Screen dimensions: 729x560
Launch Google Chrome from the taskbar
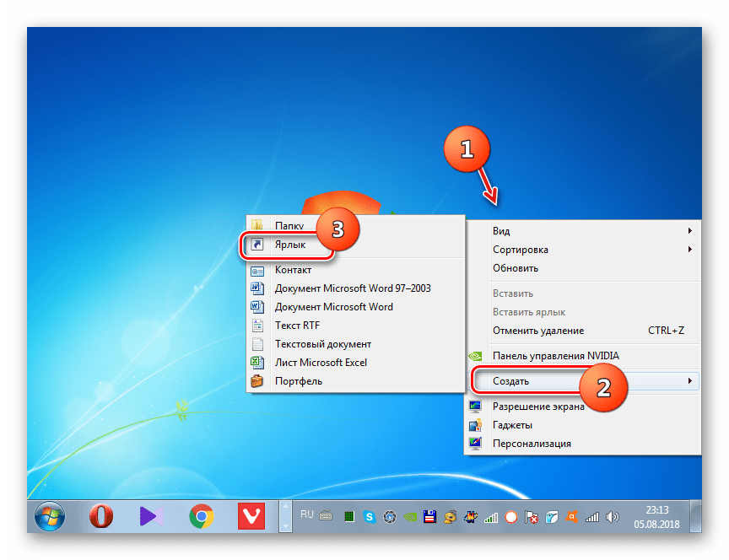point(202,516)
